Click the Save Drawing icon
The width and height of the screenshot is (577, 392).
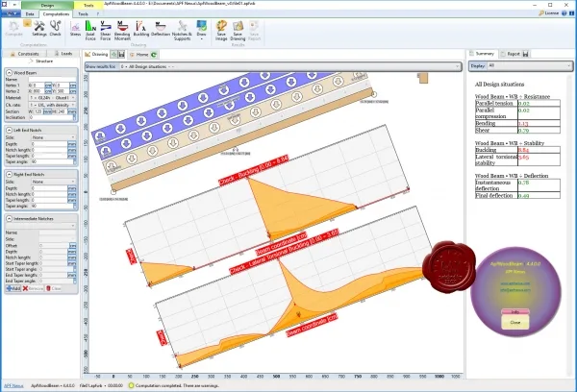pos(238,31)
